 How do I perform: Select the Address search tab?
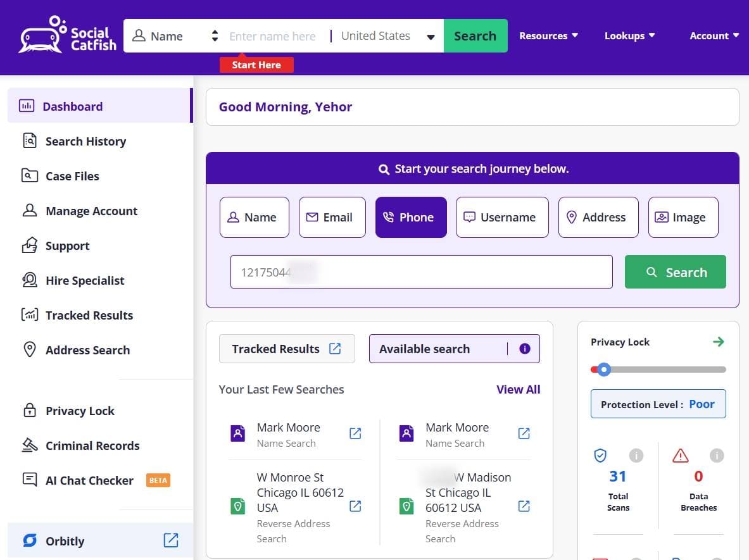point(598,217)
